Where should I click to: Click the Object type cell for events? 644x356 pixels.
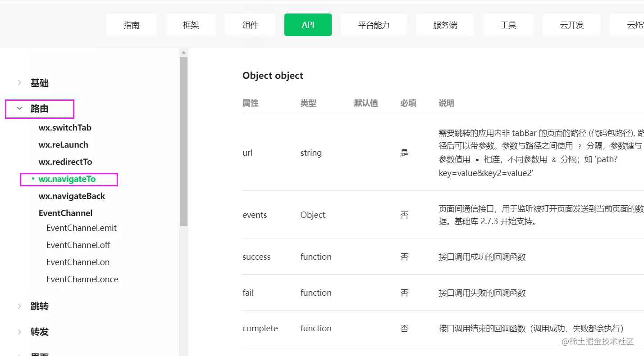[313, 215]
